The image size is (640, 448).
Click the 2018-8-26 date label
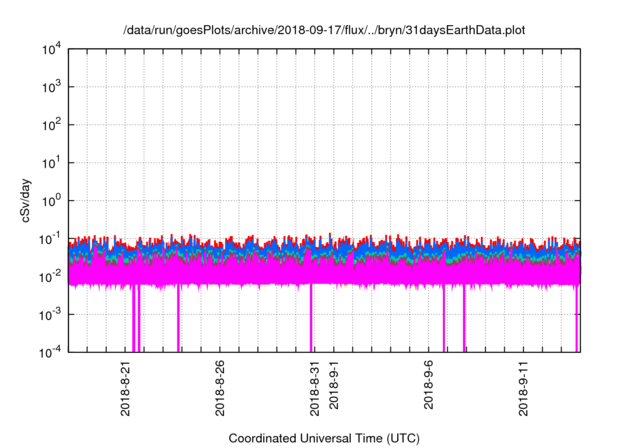coord(220,388)
